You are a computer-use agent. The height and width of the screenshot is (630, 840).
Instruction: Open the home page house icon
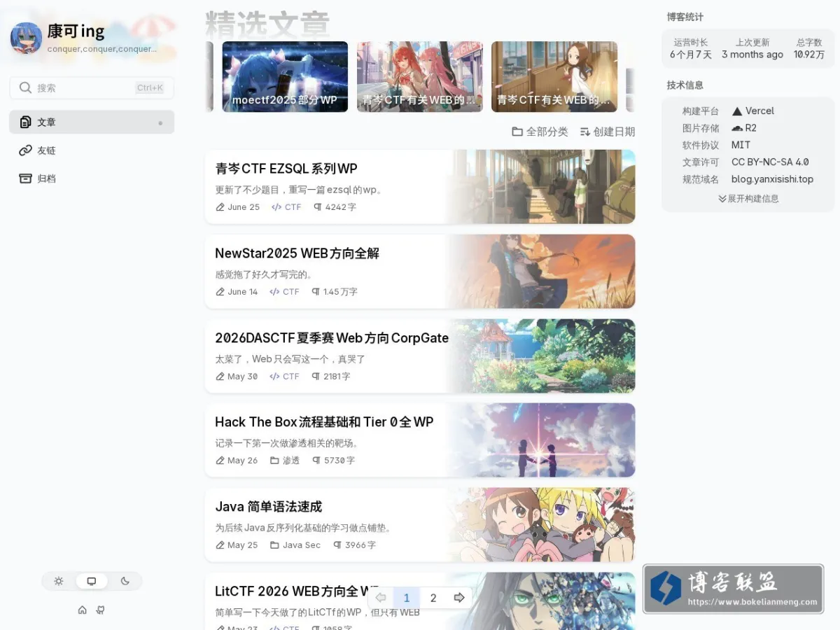pos(83,610)
